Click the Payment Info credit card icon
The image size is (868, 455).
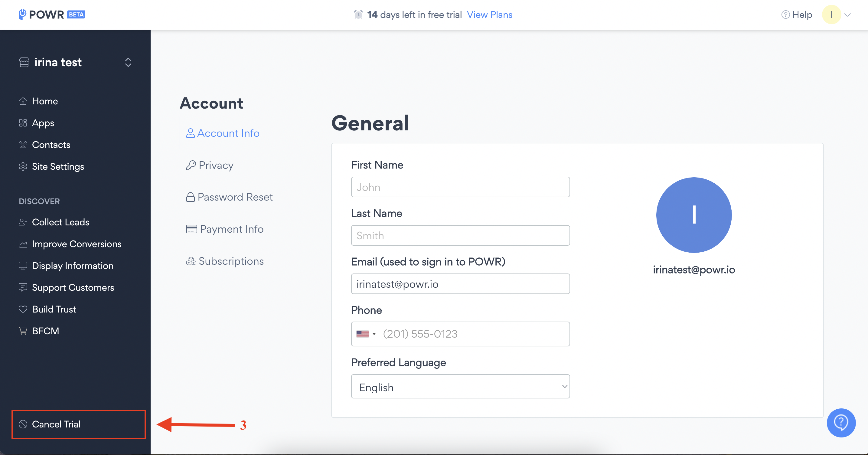click(x=191, y=229)
